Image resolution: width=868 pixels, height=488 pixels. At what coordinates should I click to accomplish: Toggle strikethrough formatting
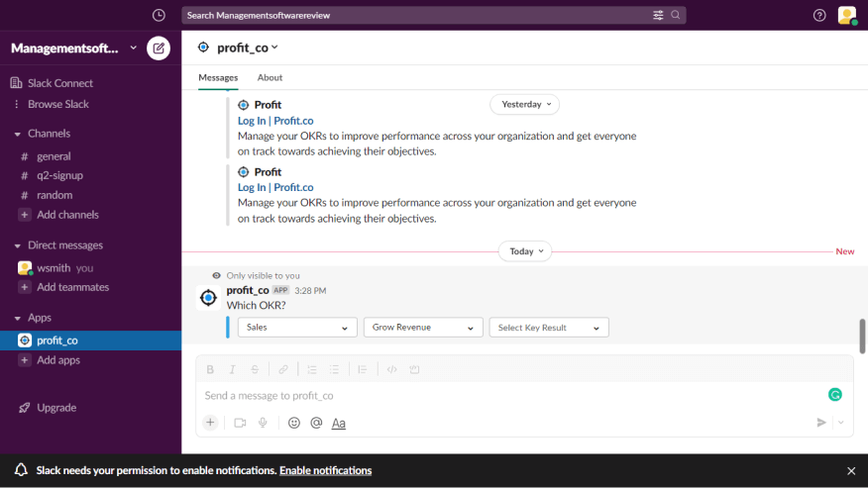coord(255,369)
